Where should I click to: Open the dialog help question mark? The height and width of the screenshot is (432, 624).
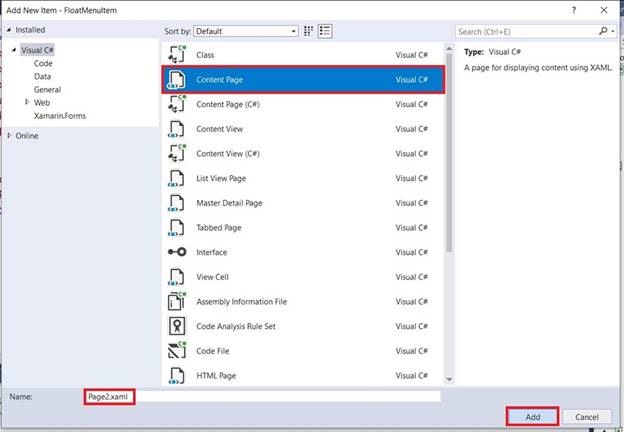(574, 10)
